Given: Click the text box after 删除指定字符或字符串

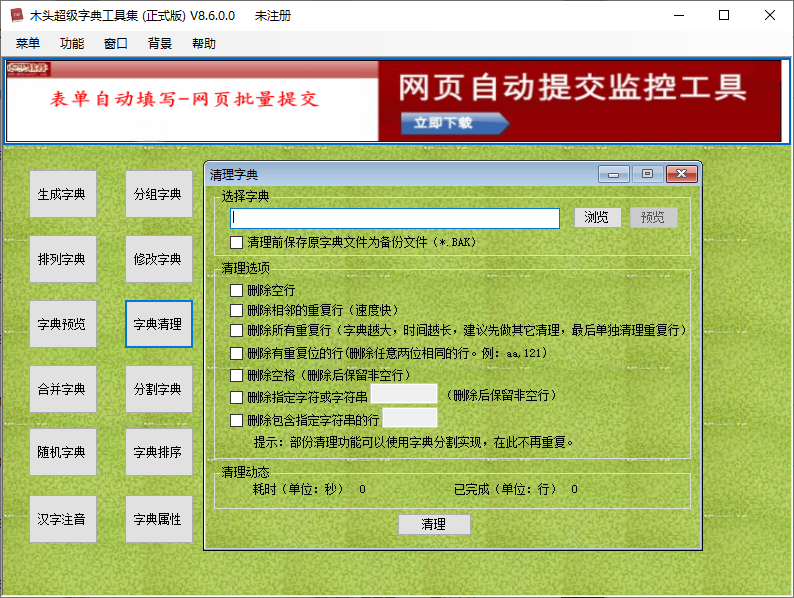Looking at the screenshot, I should [404, 394].
